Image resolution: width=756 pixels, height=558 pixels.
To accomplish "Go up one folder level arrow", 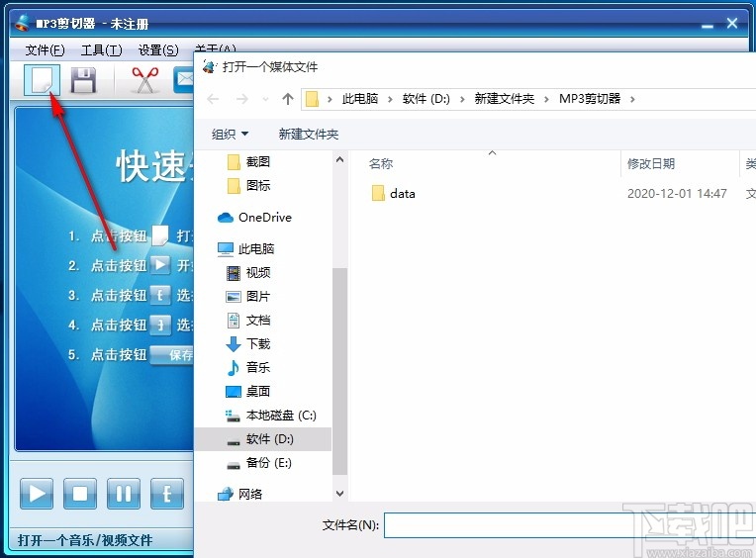I will coord(288,99).
